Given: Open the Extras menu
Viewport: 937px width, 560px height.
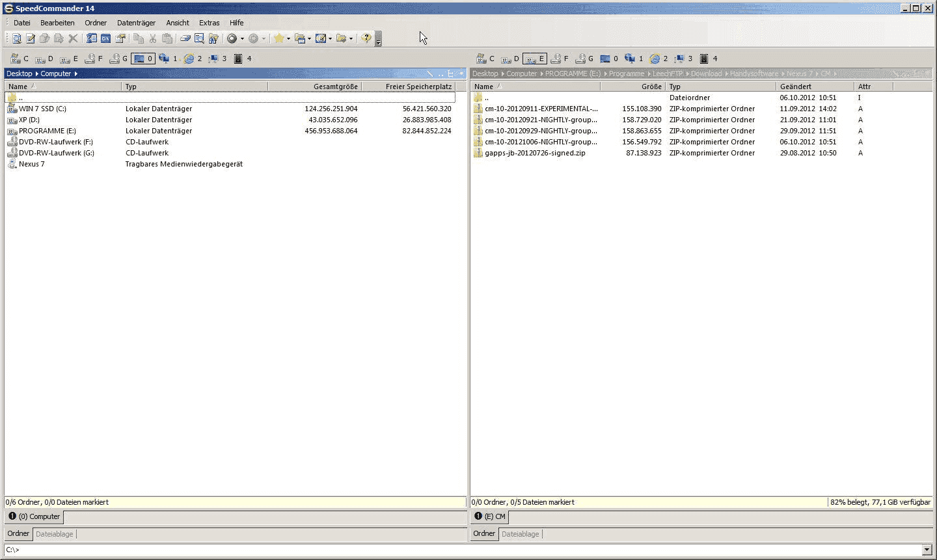Looking at the screenshot, I should (210, 23).
